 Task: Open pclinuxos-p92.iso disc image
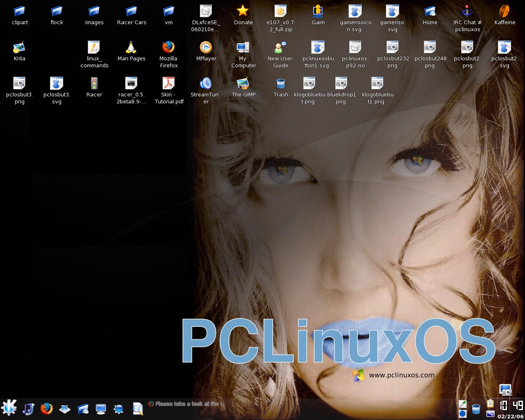point(355,48)
